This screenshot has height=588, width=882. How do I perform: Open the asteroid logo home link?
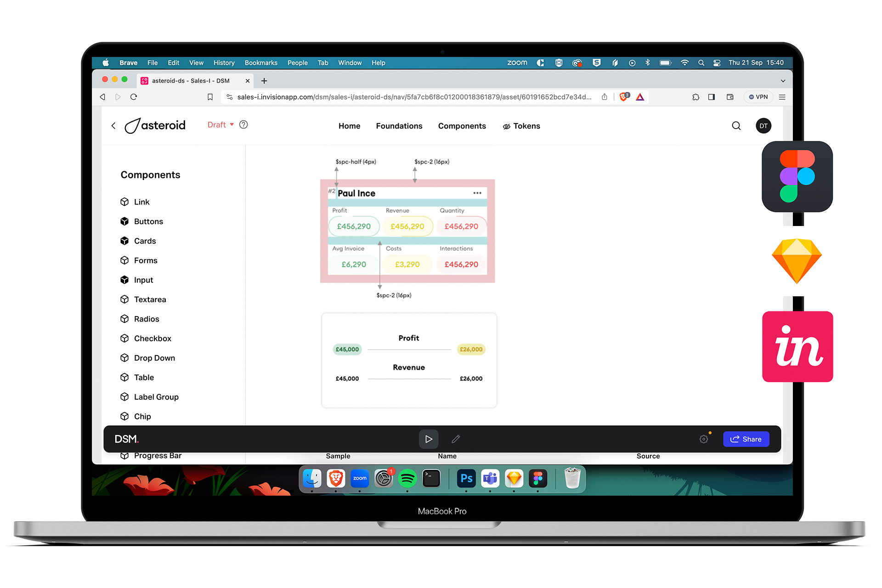pos(155,125)
